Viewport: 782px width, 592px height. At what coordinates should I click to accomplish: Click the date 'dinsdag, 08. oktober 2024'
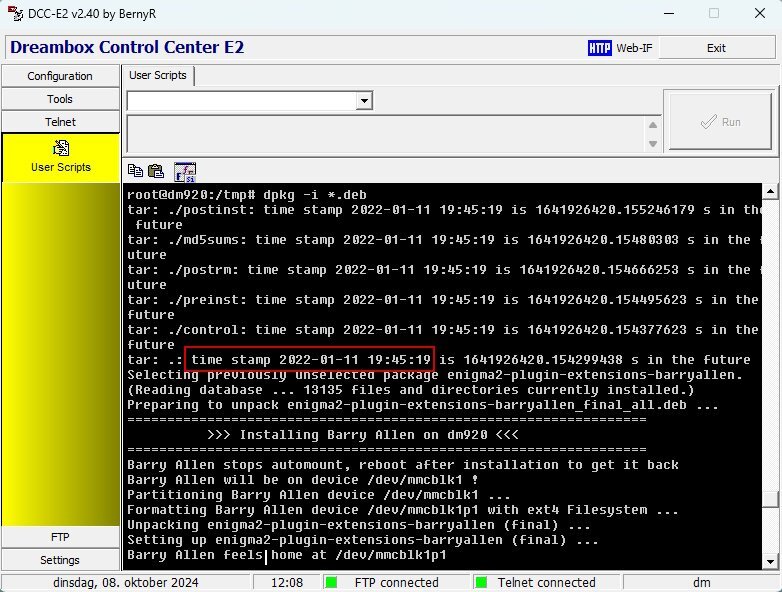[x=126, y=583]
